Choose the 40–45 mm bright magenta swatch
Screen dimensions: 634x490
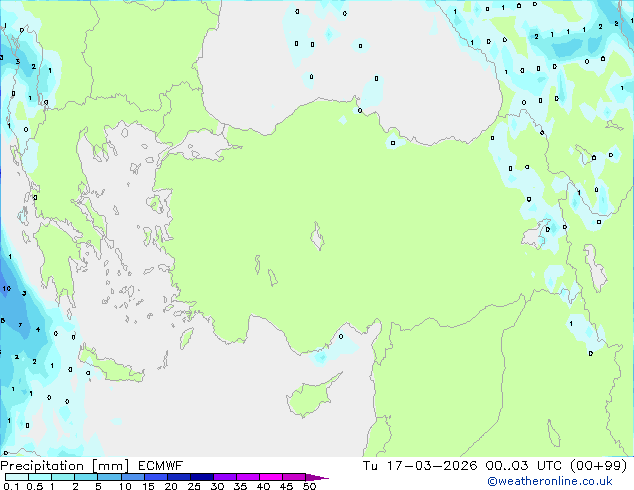[271, 477]
